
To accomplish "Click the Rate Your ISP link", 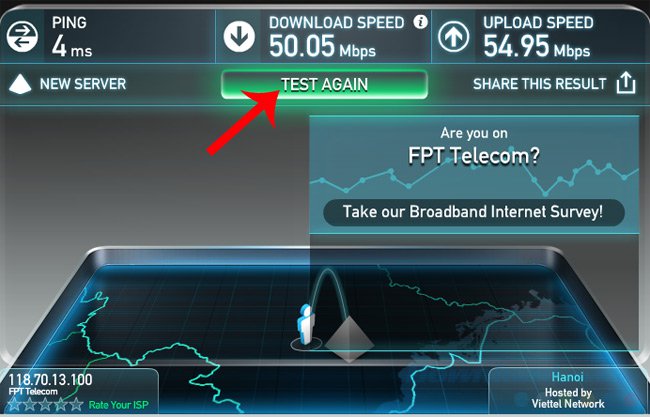I will click(119, 405).
